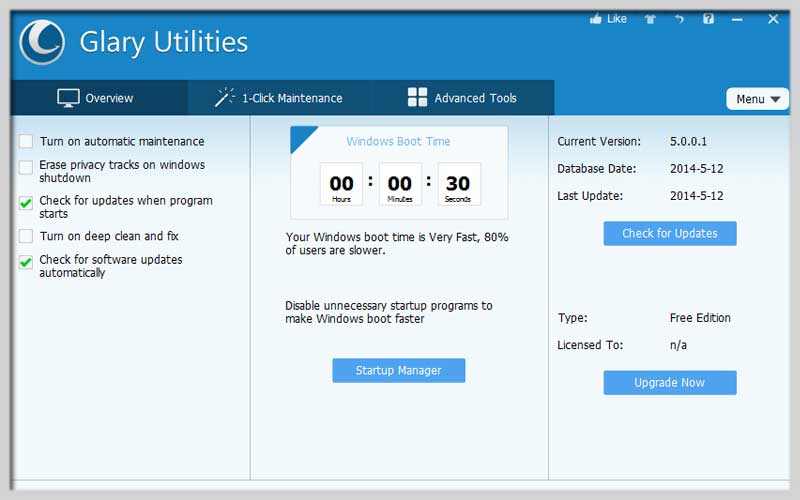Switch to the Overview tab
The height and width of the screenshot is (500, 800).
99,97
